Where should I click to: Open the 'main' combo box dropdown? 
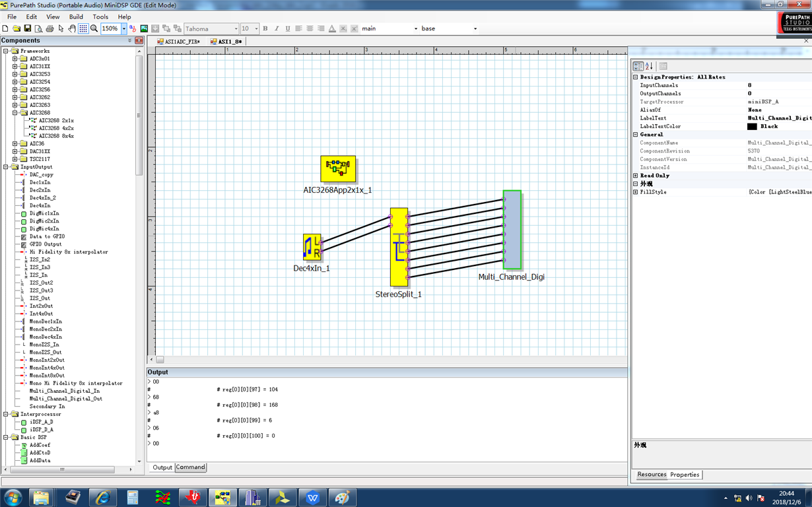416,29
